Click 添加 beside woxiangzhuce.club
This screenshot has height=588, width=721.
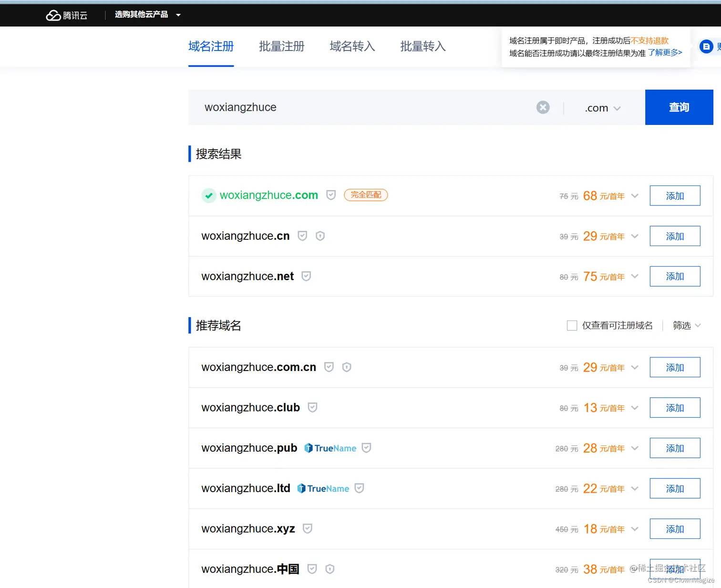(x=674, y=407)
